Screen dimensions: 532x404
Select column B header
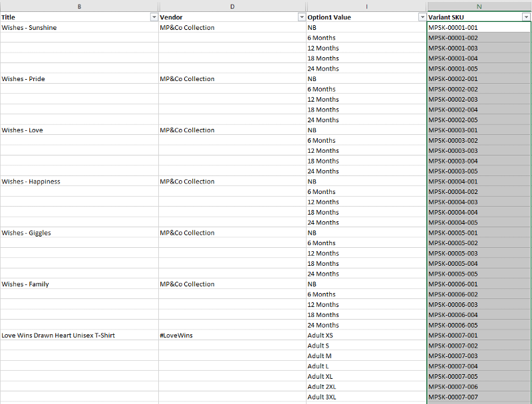point(79,6)
